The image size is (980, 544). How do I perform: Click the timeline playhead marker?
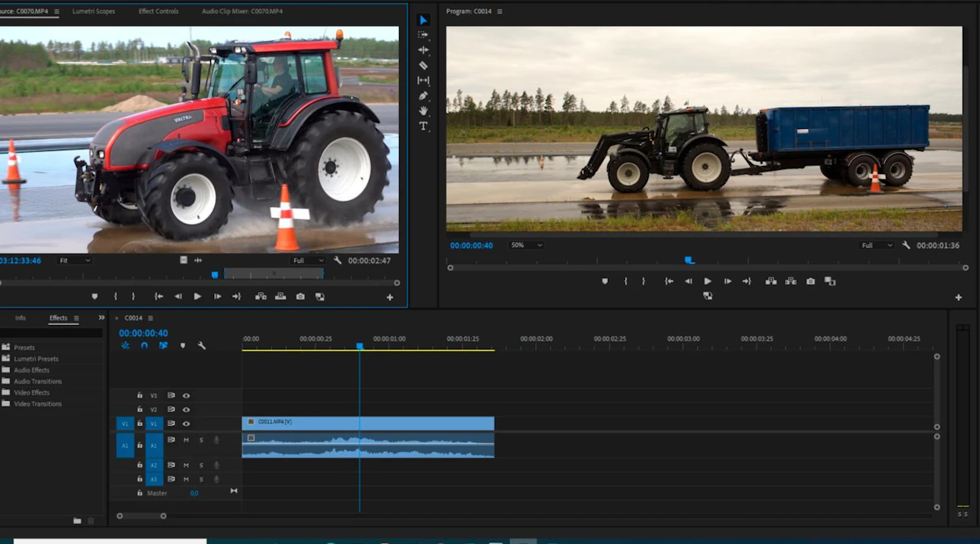[360, 346]
